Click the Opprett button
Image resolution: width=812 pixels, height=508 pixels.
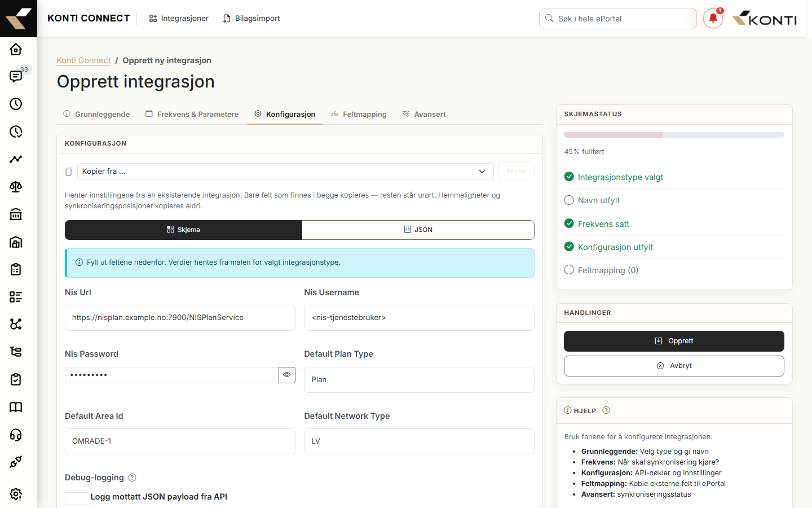tap(674, 341)
